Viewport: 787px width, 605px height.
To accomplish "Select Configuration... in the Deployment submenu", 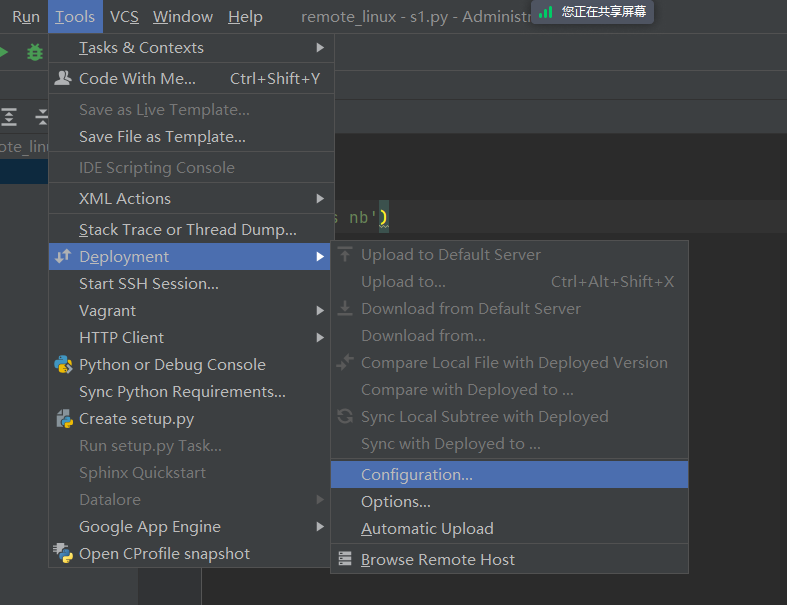I will (x=417, y=475).
